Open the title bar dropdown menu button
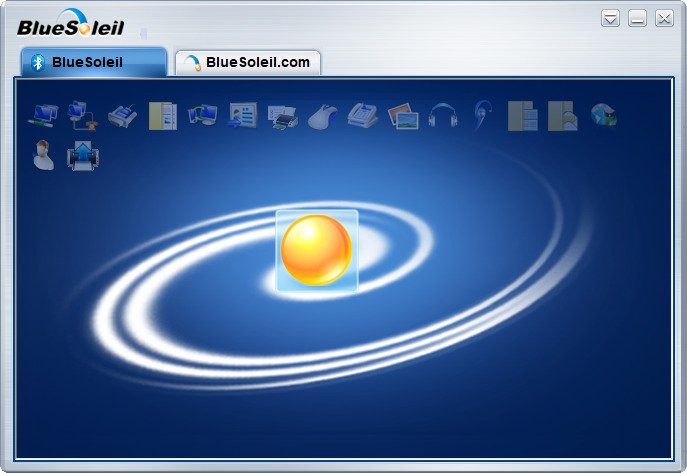Image resolution: width=687 pixels, height=473 pixels. click(610, 18)
